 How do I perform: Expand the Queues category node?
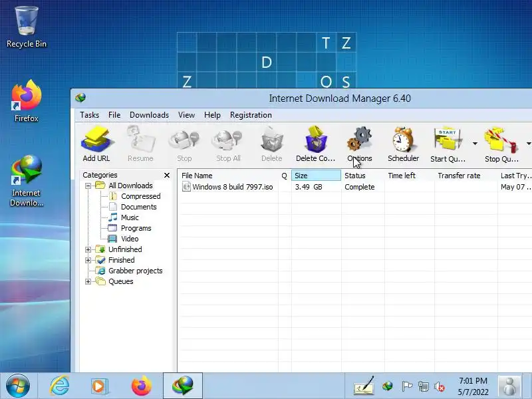point(88,281)
